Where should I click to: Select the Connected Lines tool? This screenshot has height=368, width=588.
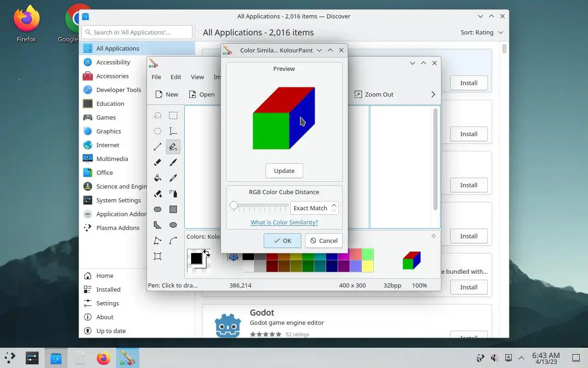click(158, 241)
